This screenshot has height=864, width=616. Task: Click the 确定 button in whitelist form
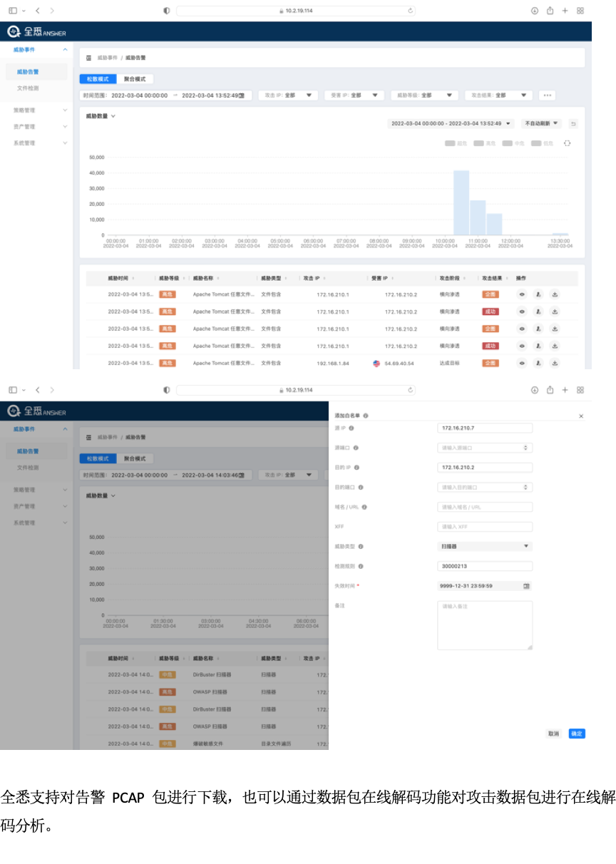577,734
